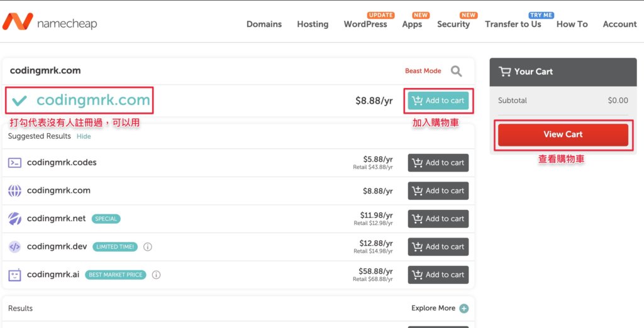Open the Transfer to Us menu

(x=513, y=25)
